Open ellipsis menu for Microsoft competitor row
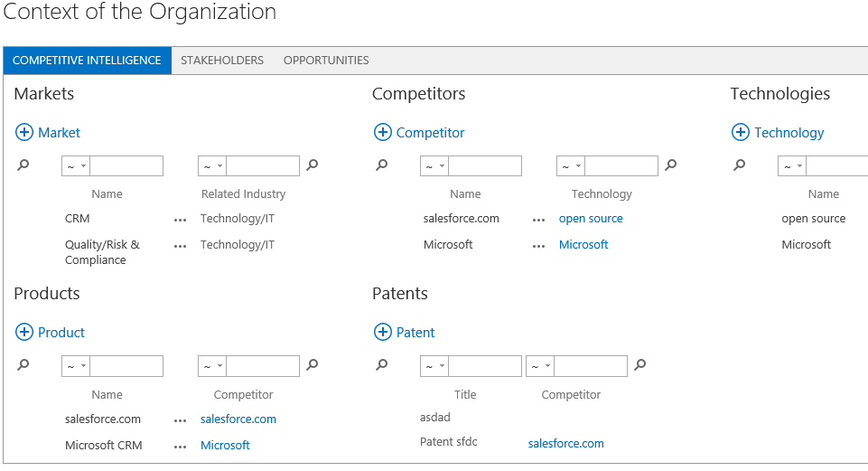868x471 pixels. 538,246
